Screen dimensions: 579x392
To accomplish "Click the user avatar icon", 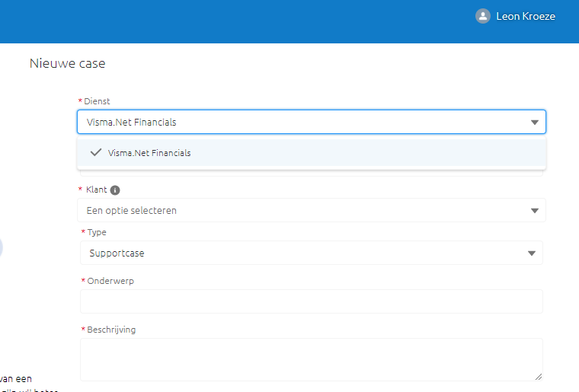I will click(482, 16).
